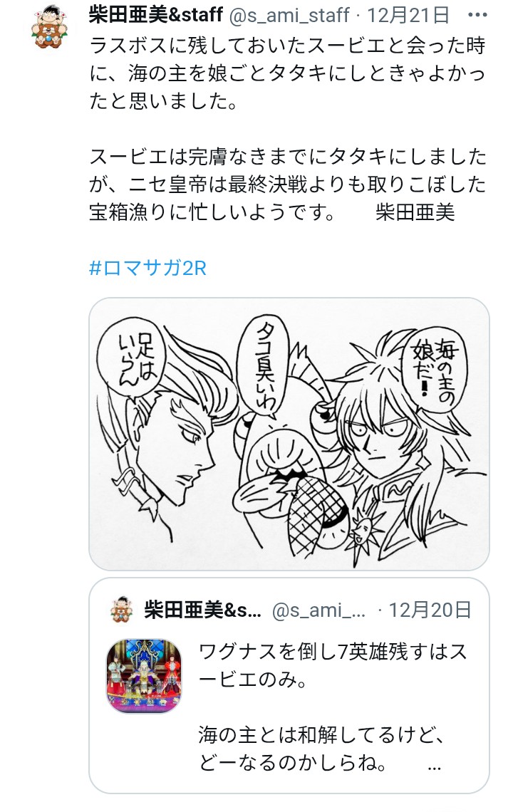Open the quoted tweet author's small avatar
The image size is (513, 812).
tap(122, 610)
